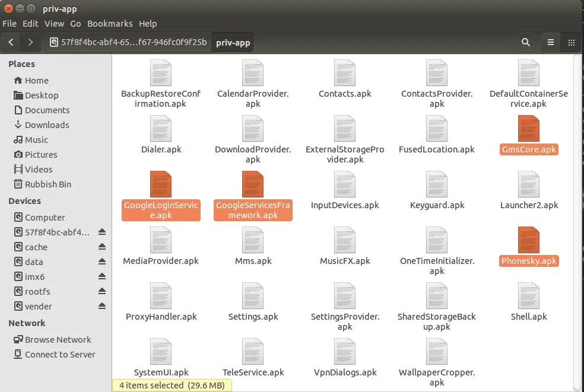Screen dimensions: 584x392
Task: Select the Phonesky.apk file icon
Action: pos(528,240)
